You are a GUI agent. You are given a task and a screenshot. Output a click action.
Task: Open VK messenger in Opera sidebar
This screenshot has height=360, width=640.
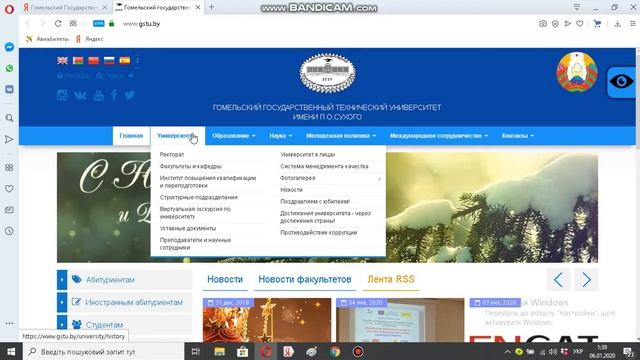pyautogui.click(x=9, y=89)
